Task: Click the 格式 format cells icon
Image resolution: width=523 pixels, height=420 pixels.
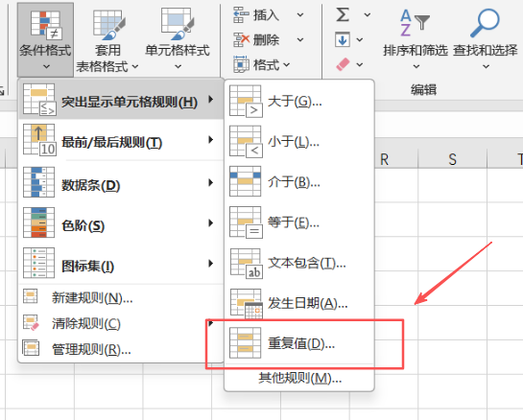Action: point(241,64)
